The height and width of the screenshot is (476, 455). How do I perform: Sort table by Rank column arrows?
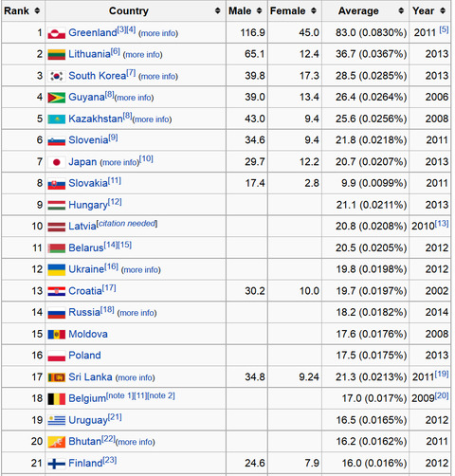coord(37,10)
